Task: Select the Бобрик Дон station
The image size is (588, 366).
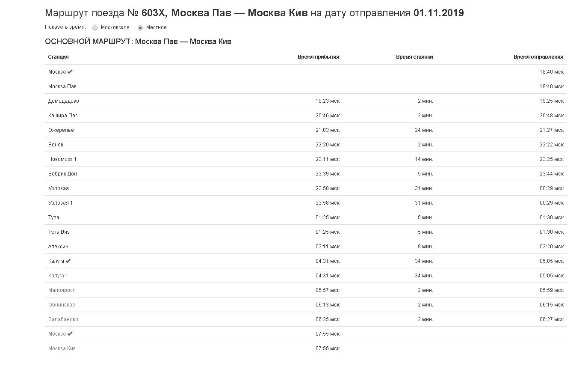Action: [62, 174]
